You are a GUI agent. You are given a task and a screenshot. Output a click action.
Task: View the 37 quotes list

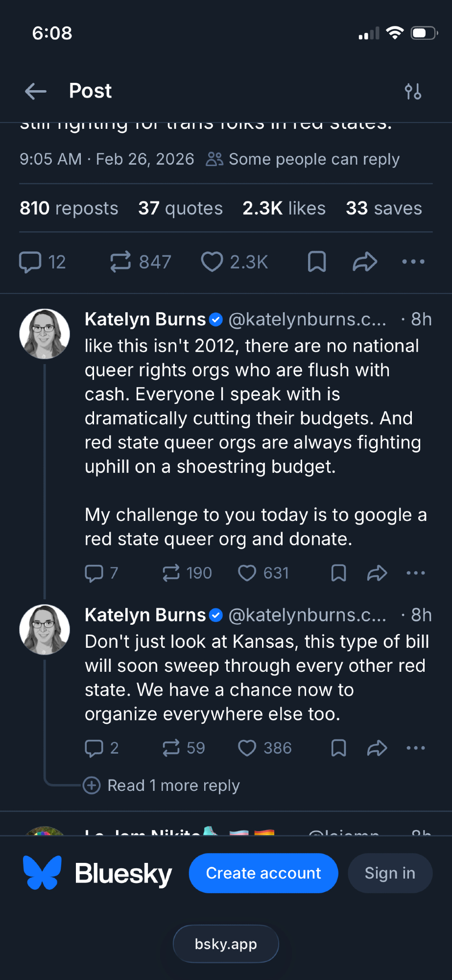click(x=180, y=208)
